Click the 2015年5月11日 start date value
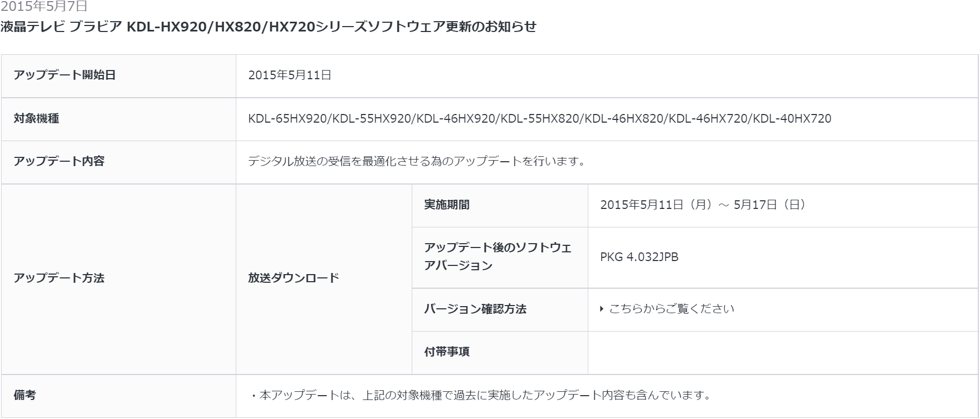The image size is (980, 419). coord(290,75)
